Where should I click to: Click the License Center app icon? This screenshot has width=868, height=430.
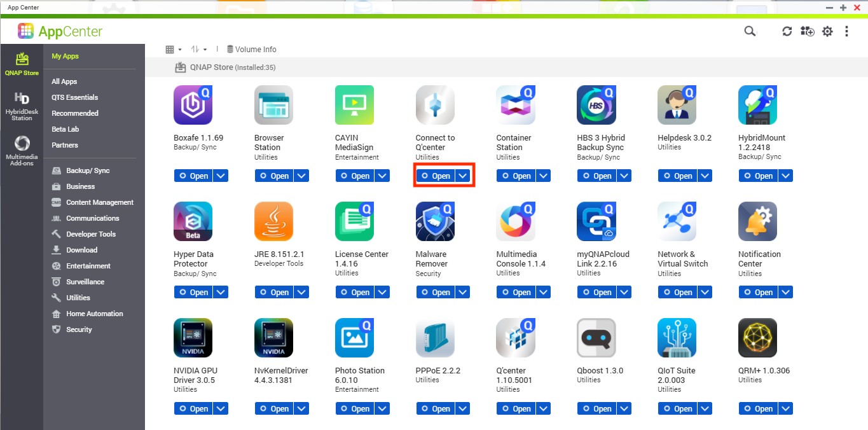[354, 221]
